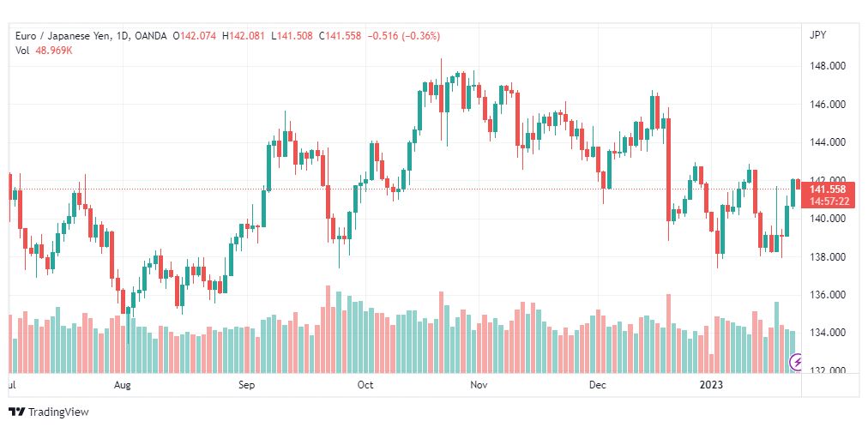Click the 2023 label on time axis
Screen dimensions: 868x427
[x=711, y=385]
